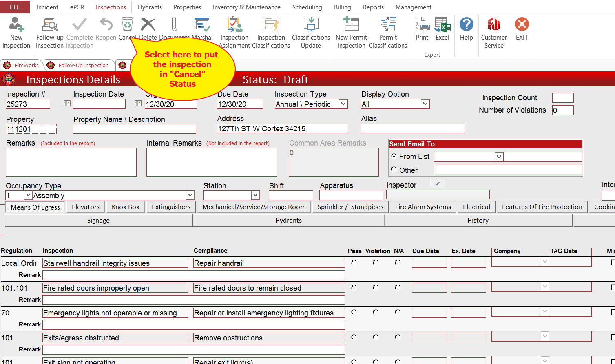Select the From List radio button
The height and width of the screenshot is (364, 615).
point(394,156)
